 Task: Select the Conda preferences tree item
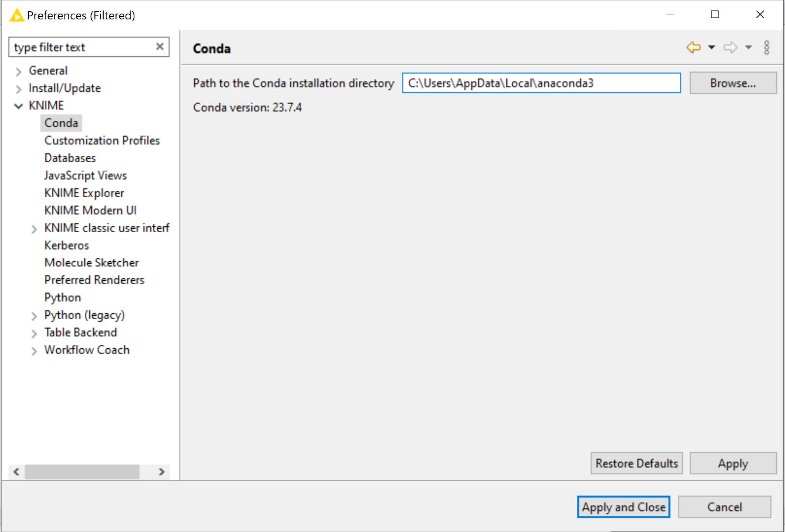point(61,122)
